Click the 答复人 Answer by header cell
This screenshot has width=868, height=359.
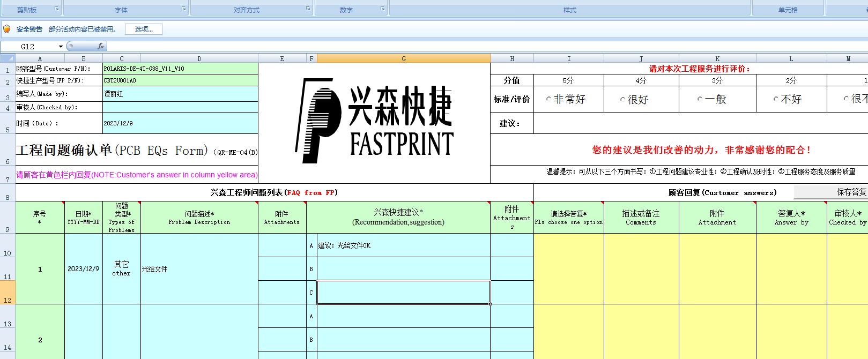click(x=791, y=218)
